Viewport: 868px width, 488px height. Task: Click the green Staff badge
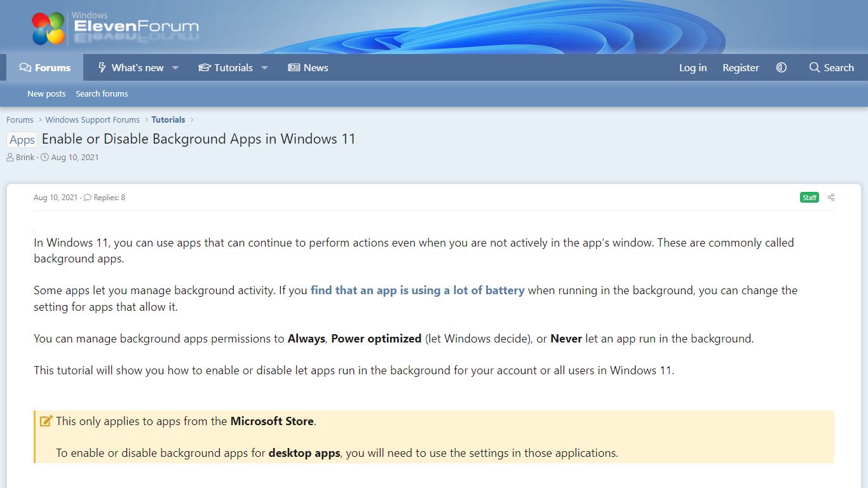click(810, 198)
